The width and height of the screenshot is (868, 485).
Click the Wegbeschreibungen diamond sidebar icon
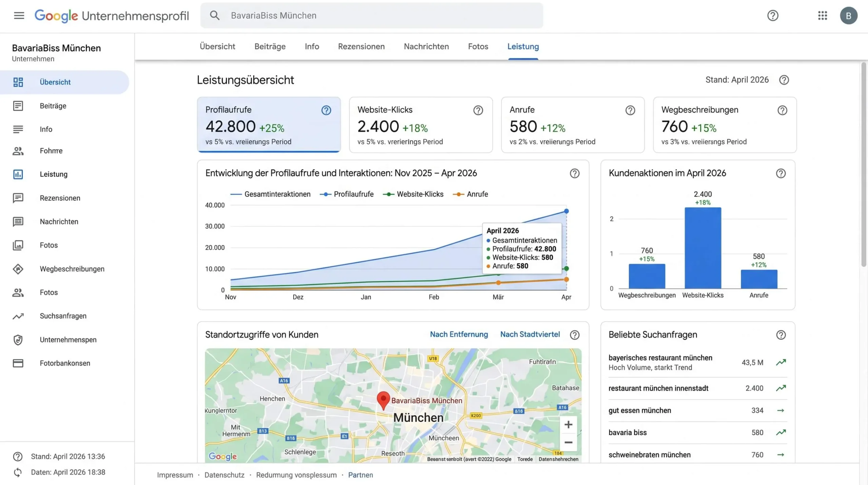click(x=18, y=269)
